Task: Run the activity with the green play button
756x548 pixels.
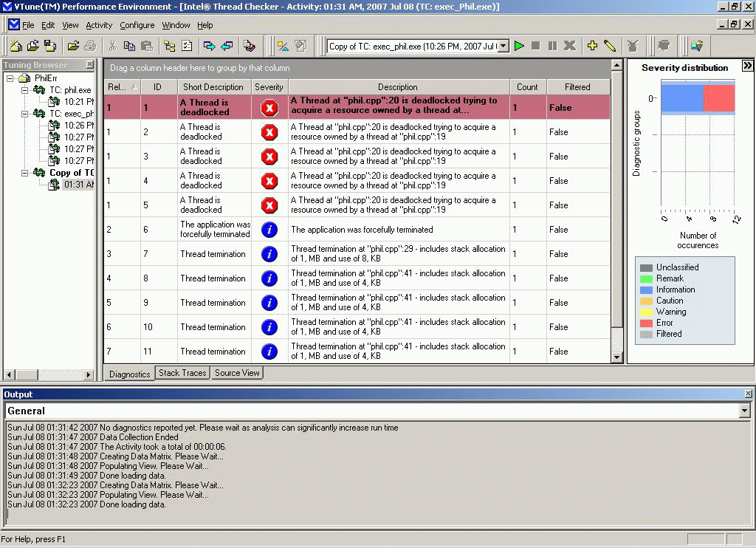Action: [519, 46]
